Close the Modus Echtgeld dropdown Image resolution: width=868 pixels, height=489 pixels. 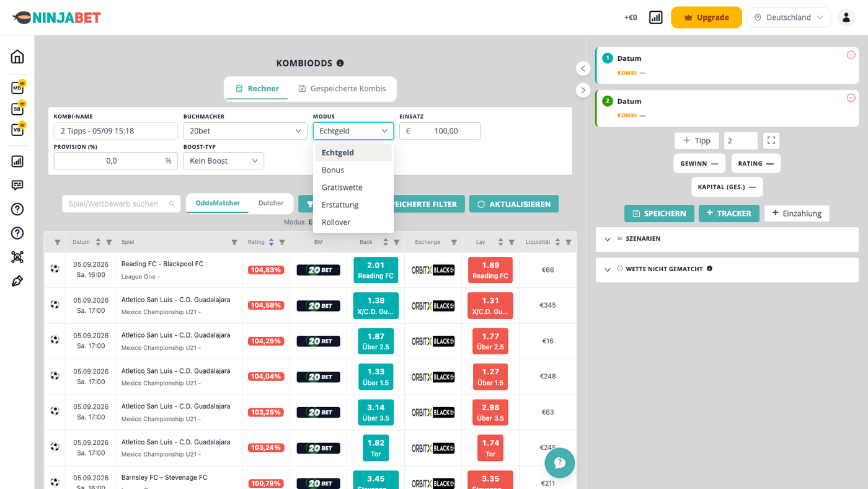coord(353,131)
